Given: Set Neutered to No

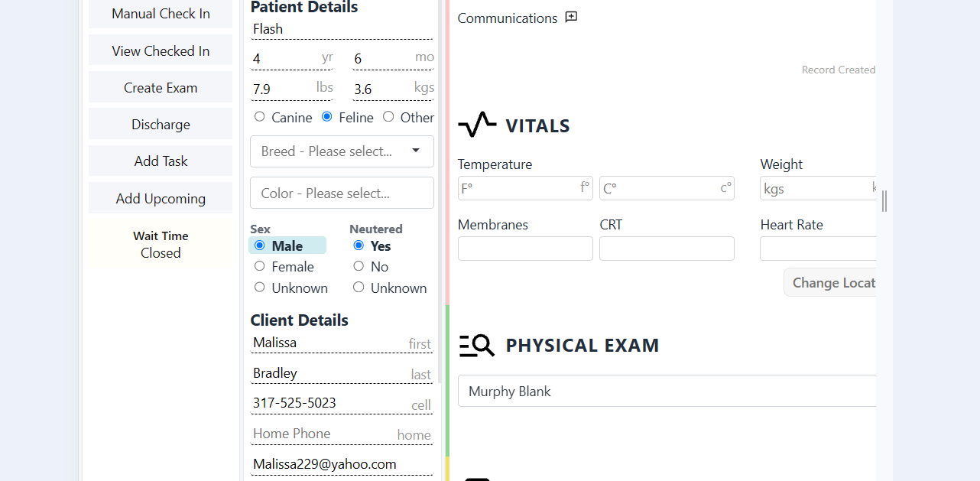Looking at the screenshot, I should [359, 266].
